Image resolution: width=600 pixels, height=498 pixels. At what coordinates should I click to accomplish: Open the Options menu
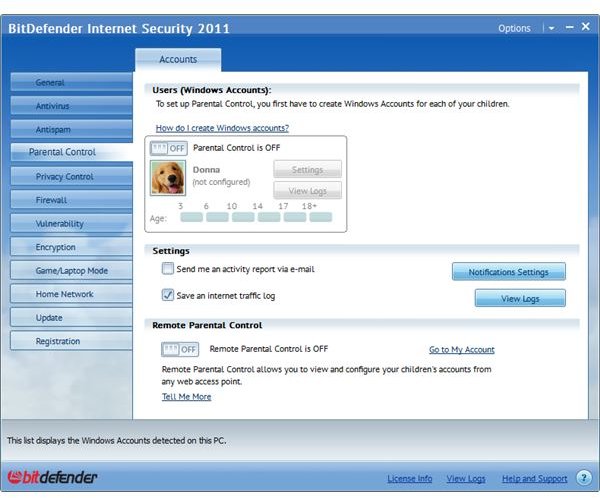pyautogui.click(x=514, y=28)
